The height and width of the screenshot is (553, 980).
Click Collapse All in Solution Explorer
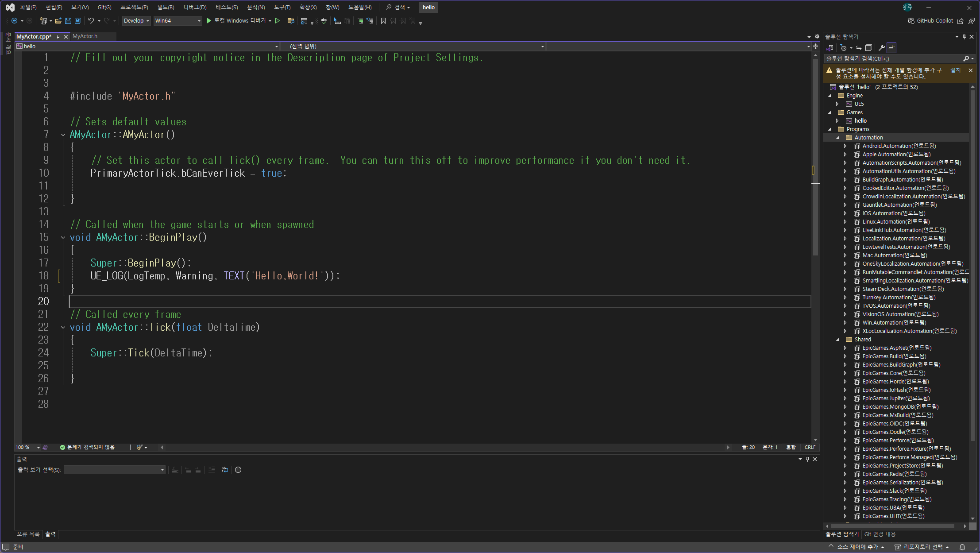[x=868, y=48]
